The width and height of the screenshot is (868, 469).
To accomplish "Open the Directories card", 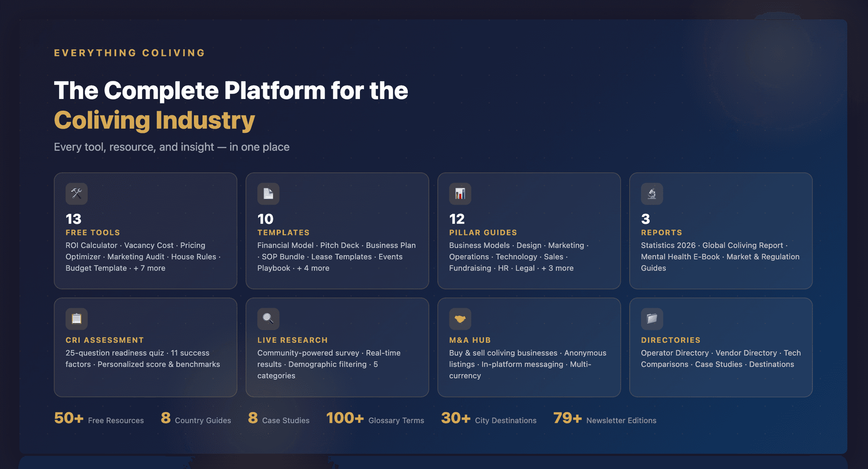I will [x=721, y=347].
